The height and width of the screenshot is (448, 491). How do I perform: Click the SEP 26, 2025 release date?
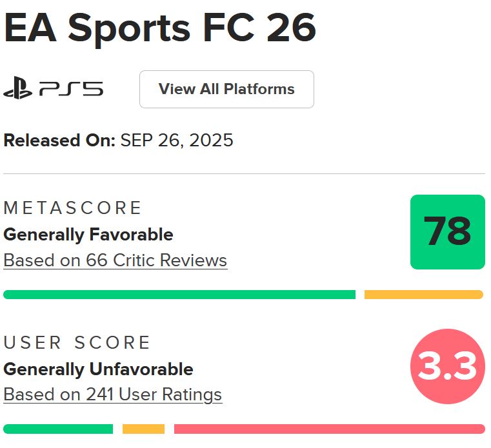(x=177, y=141)
